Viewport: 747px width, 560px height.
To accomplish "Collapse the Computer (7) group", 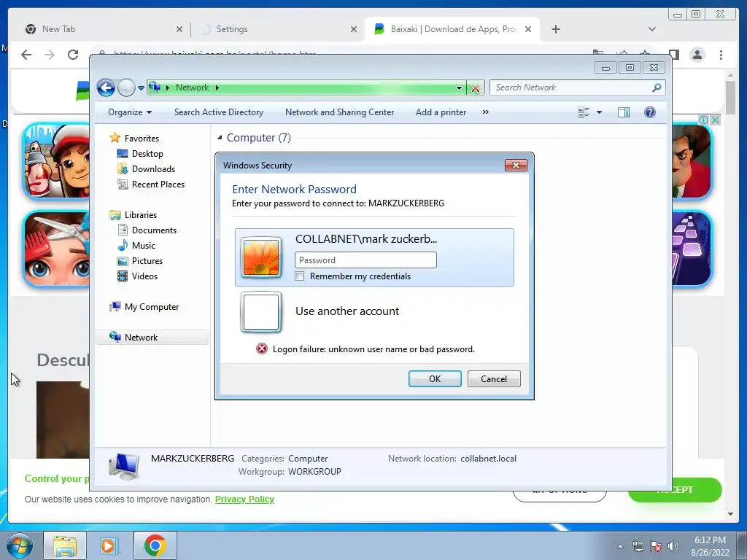I will pyautogui.click(x=220, y=138).
